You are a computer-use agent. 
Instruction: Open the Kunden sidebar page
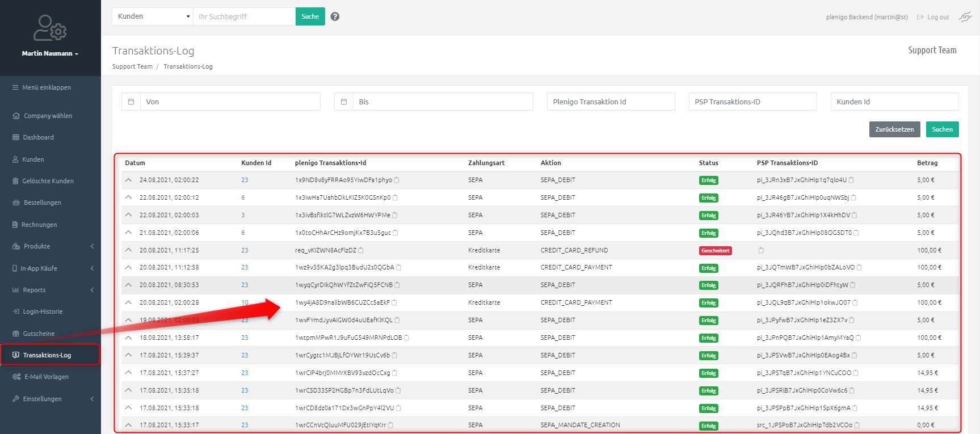point(33,159)
